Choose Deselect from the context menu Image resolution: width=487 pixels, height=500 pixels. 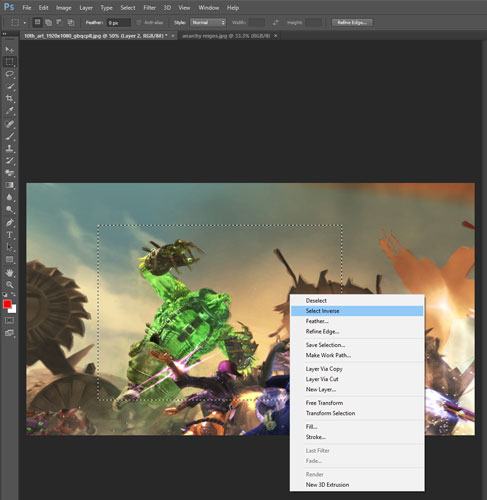357,300
